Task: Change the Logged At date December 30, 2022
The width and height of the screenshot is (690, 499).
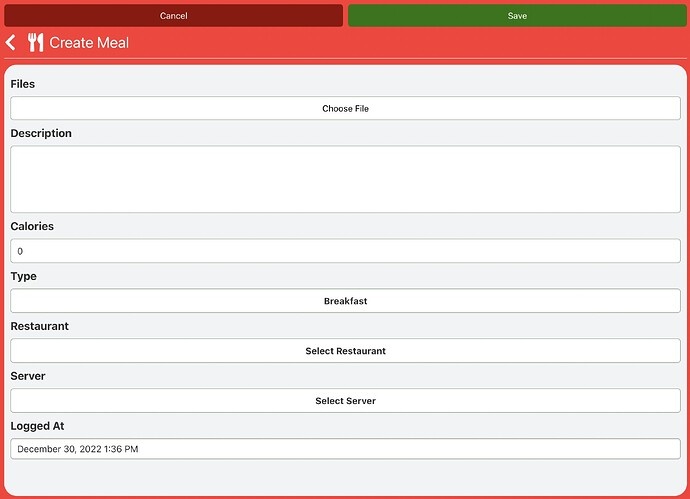Action: click(x=345, y=449)
